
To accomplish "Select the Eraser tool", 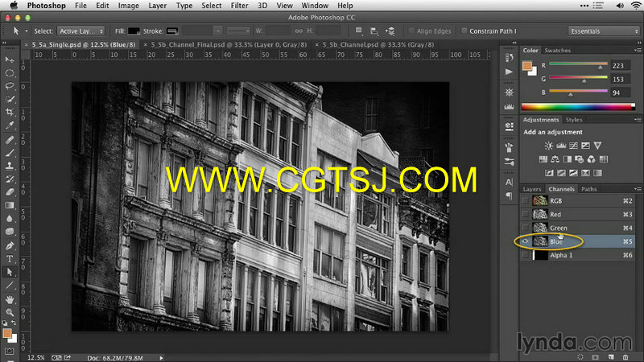I will [x=10, y=192].
